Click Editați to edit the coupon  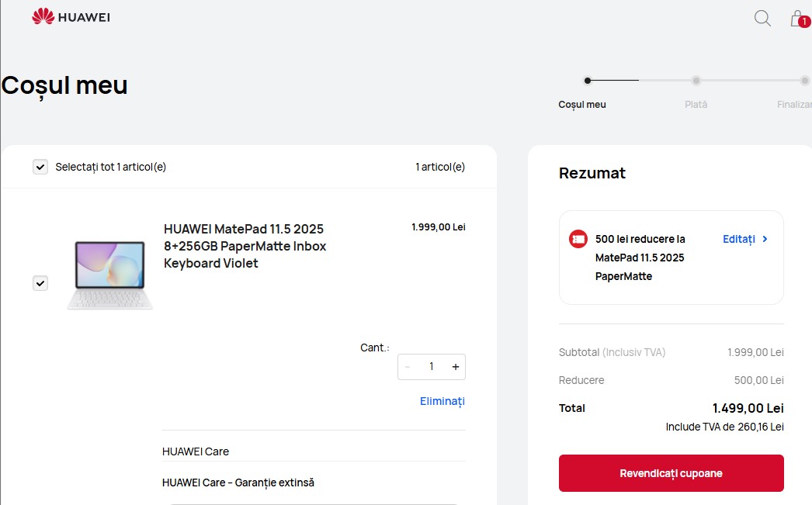739,239
